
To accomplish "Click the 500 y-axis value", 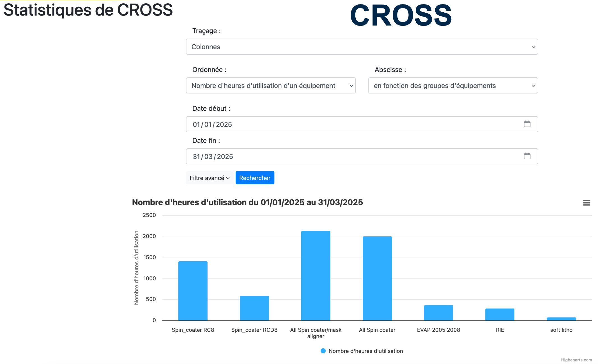I will (151, 299).
